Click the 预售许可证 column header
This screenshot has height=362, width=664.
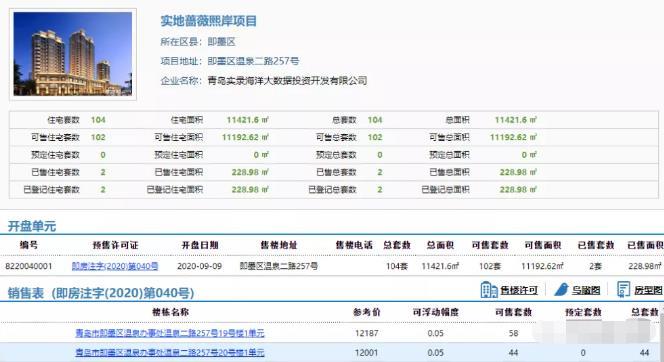pos(115,245)
